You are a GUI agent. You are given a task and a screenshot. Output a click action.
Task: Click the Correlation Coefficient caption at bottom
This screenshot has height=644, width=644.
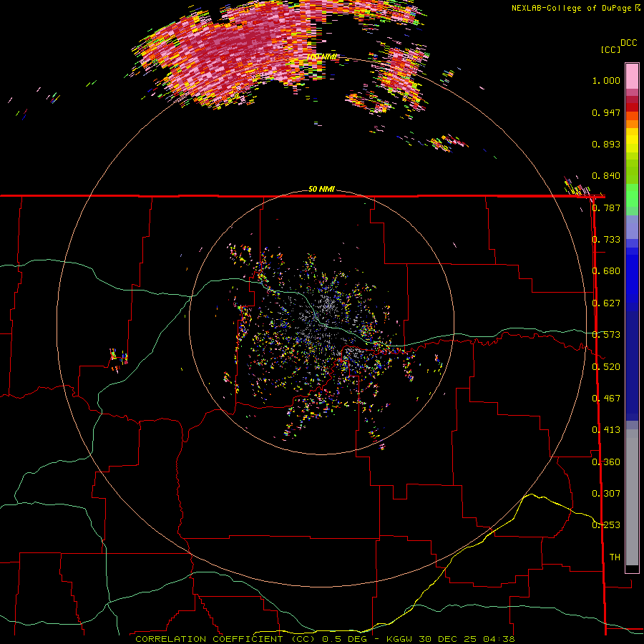click(225, 639)
